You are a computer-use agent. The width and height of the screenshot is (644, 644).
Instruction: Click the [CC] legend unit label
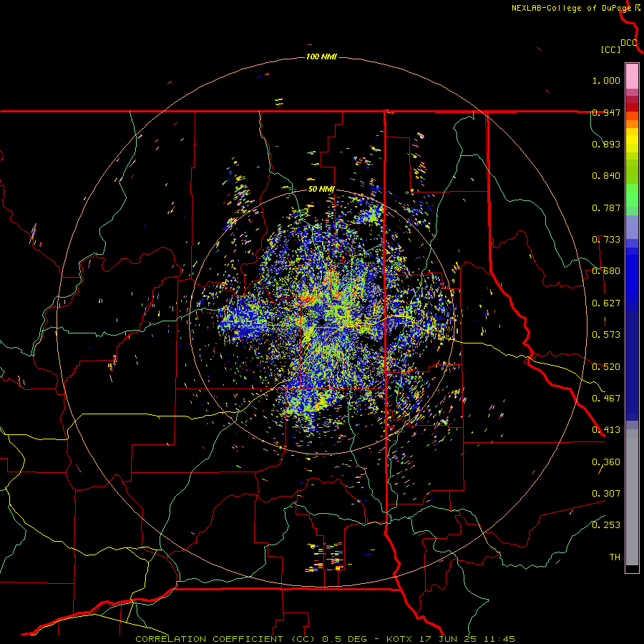[610, 49]
